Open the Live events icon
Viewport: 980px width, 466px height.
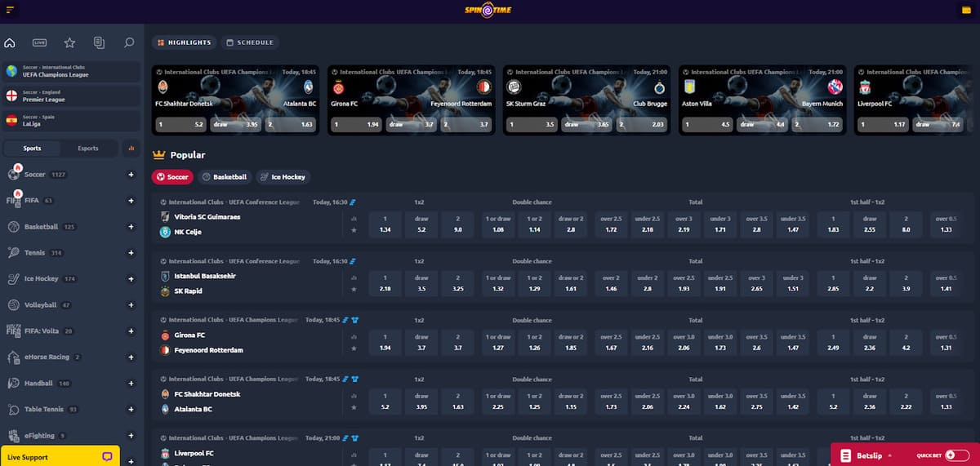(x=39, y=43)
